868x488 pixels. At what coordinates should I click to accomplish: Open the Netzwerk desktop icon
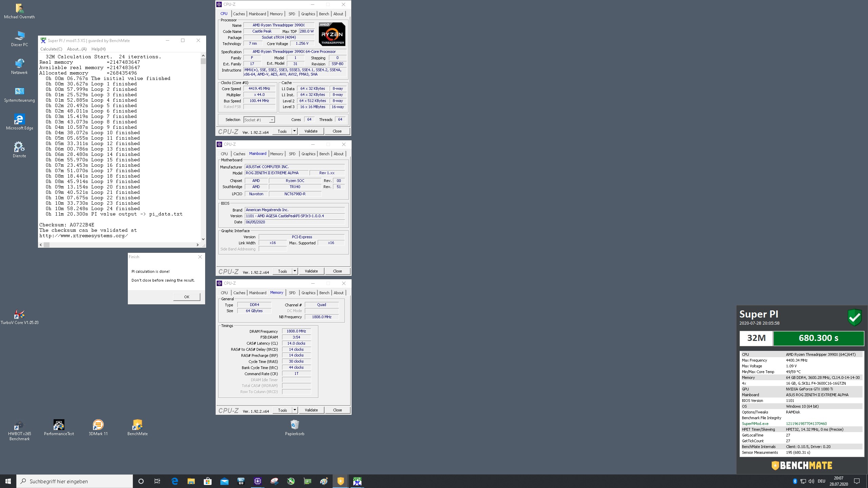pyautogui.click(x=19, y=66)
